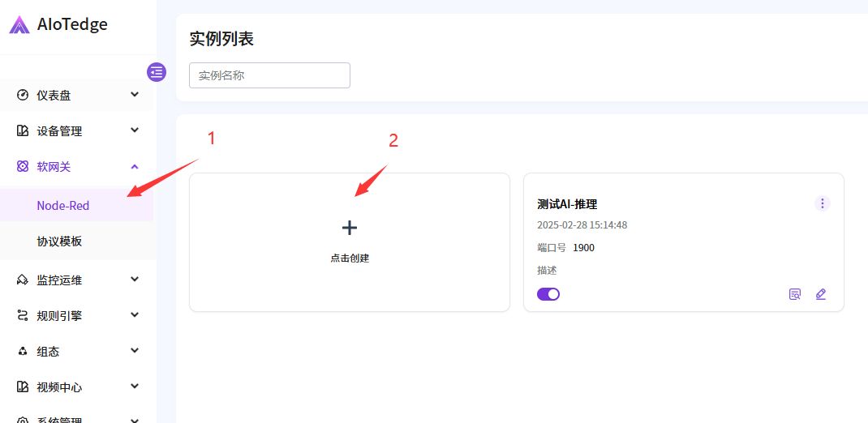
Task: Open the 测试AI-推理 instance title
Action: (567, 204)
